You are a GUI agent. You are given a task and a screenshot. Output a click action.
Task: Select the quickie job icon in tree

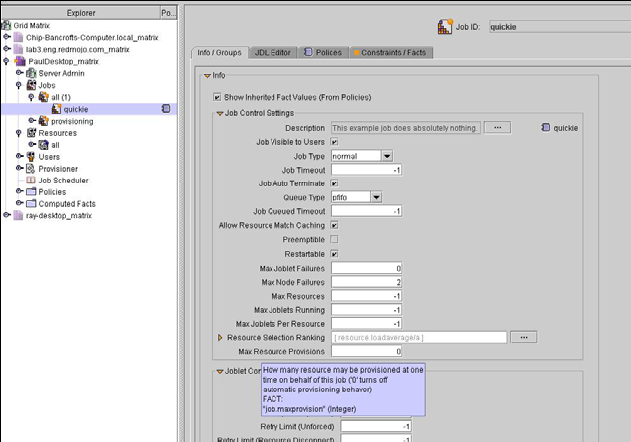[x=56, y=109]
